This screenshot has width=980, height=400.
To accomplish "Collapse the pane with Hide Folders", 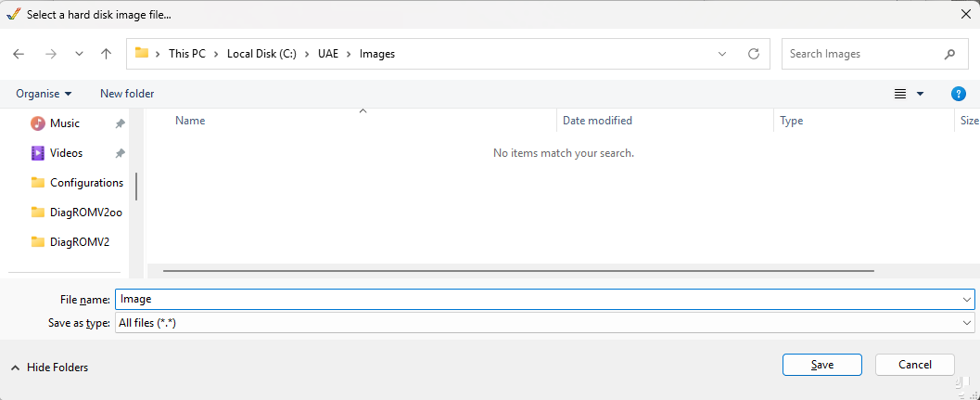I will [x=50, y=368].
